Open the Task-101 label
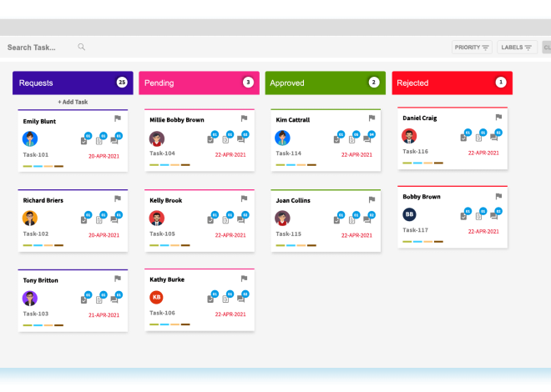 (x=36, y=155)
